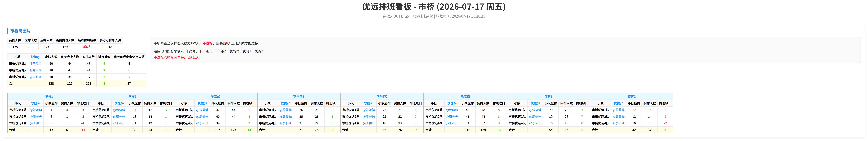
Task: Click @周美先 link in 下午茶2 table
Action: (369, 117)
